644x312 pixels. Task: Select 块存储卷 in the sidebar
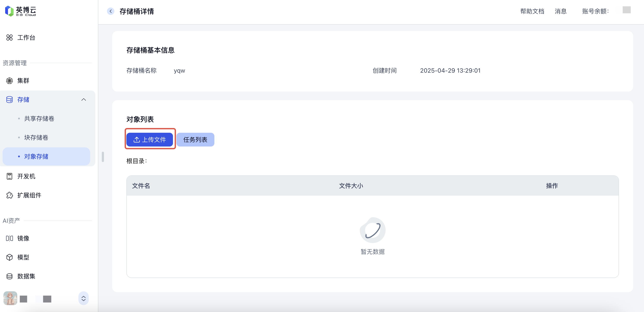pyautogui.click(x=36, y=138)
